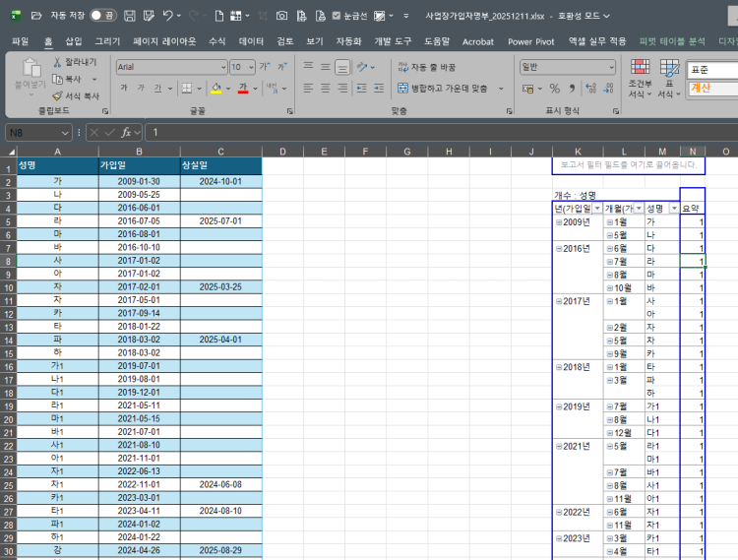Viewport: 738px width, 560px height.
Task: Toggle Wrap Text (자동 줄 바꿈)
Action: 426,67
